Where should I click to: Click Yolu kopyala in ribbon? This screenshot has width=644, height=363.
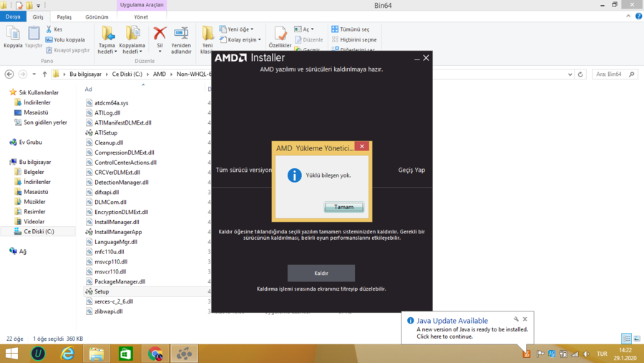65,40
